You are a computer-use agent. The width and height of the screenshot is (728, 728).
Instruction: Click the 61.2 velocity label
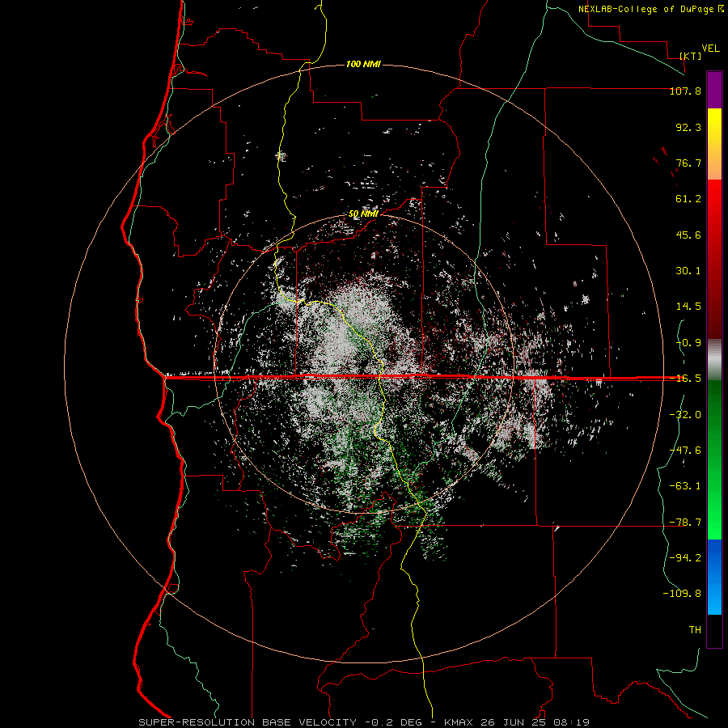point(688,199)
